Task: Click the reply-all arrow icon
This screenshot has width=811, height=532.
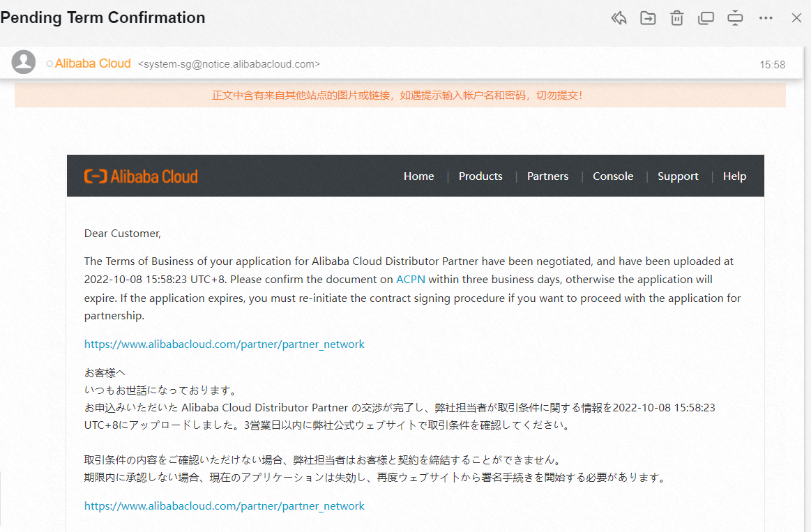Action: pyautogui.click(x=619, y=18)
